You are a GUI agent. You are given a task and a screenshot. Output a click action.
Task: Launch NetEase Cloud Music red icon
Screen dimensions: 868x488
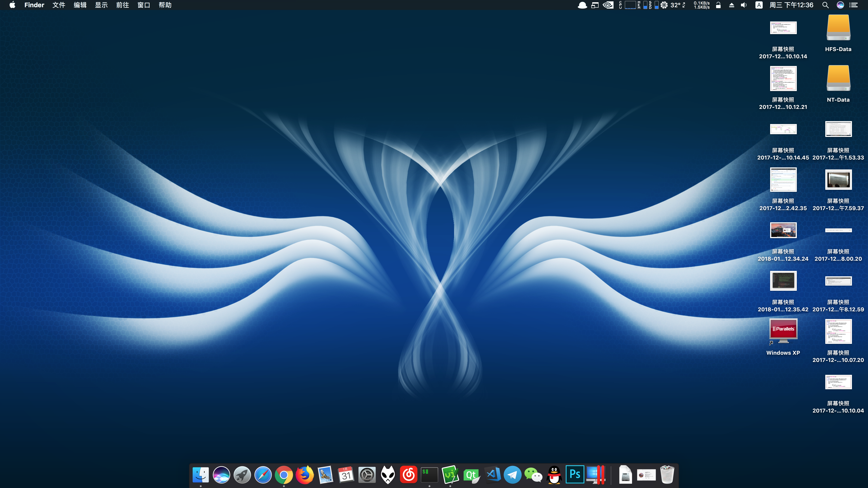[x=408, y=475]
